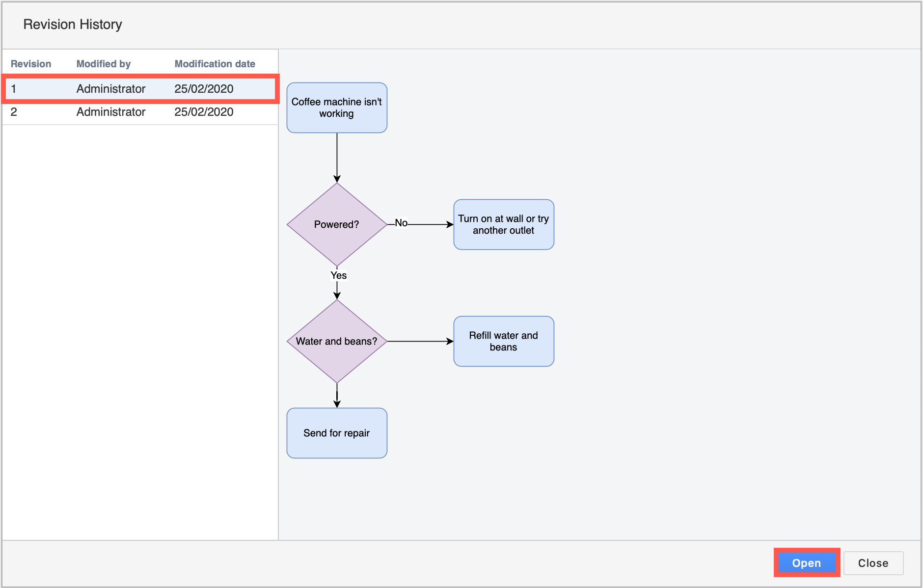Click the 'Refill water and beans' node
Viewport: 923px width, 588px height.
click(503, 341)
